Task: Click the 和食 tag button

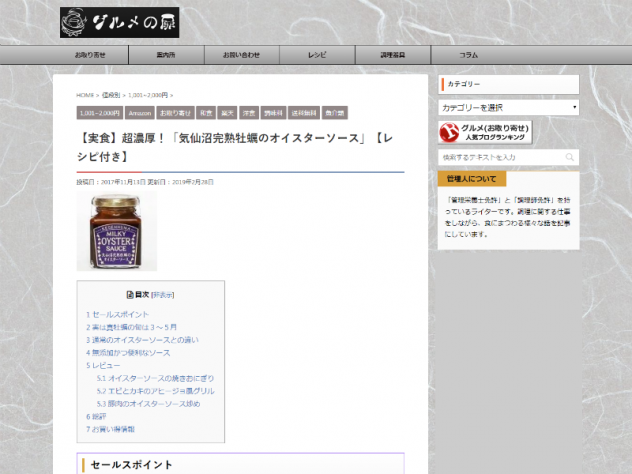Action: point(206,113)
